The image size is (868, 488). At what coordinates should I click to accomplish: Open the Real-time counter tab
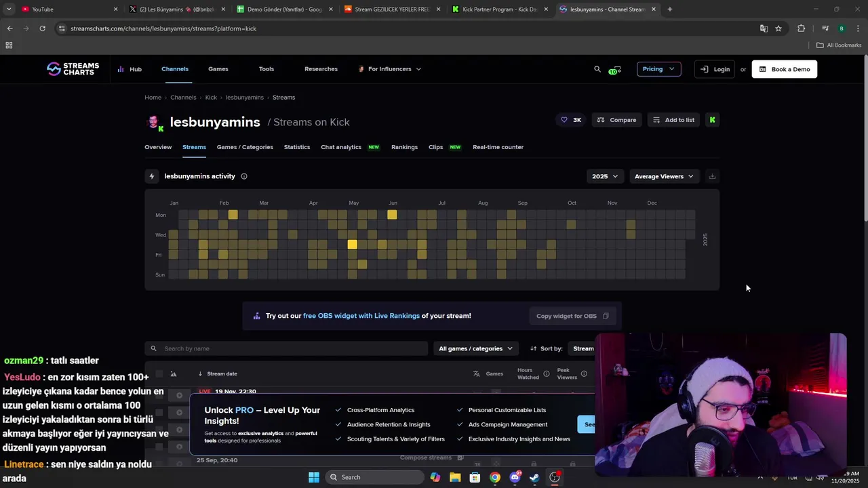(498, 147)
